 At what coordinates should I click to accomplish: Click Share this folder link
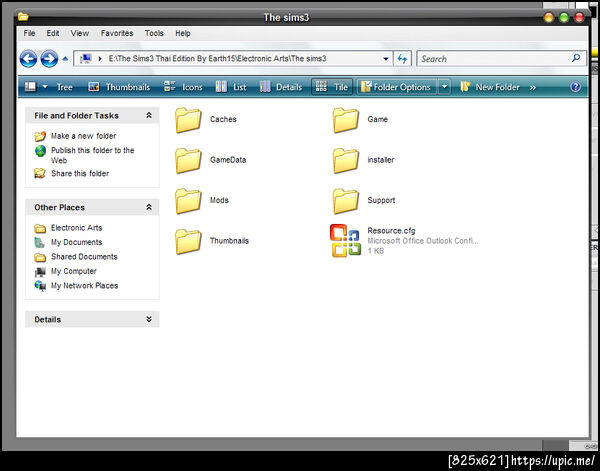80,173
